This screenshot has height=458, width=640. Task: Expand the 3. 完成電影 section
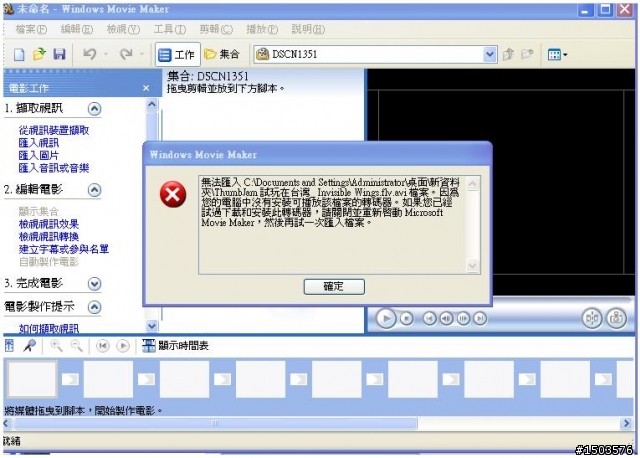click(94, 284)
